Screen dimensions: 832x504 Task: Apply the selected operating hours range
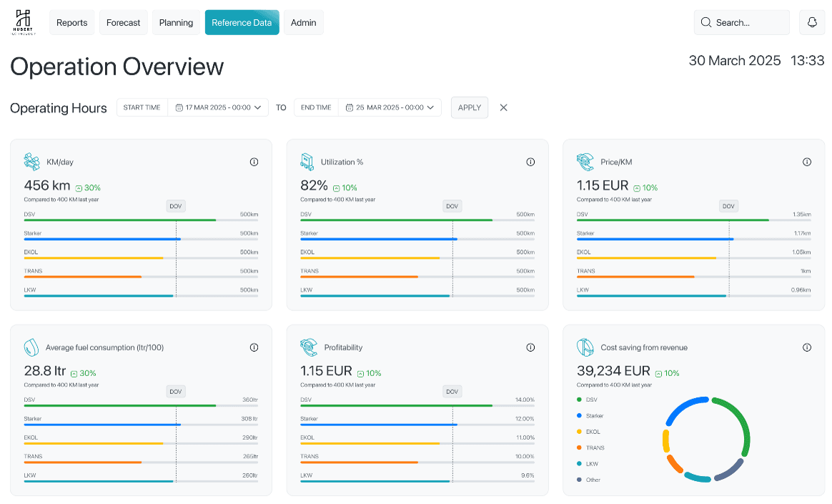470,108
